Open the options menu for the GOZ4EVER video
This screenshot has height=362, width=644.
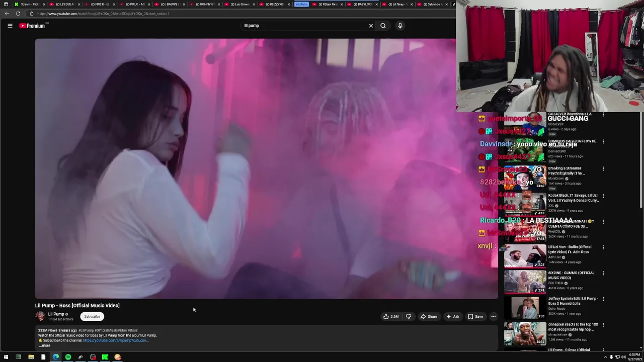(603, 115)
